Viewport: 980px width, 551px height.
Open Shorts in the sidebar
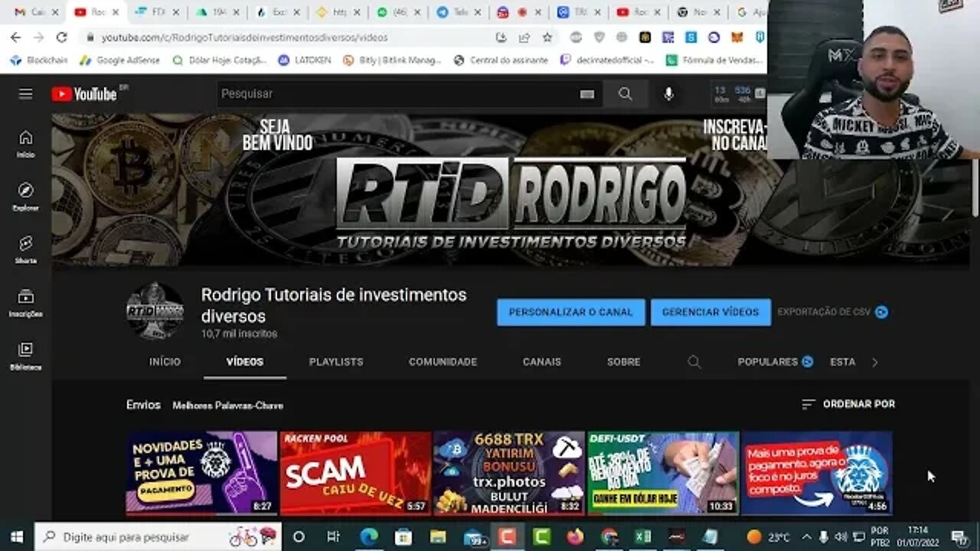click(x=26, y=249)
